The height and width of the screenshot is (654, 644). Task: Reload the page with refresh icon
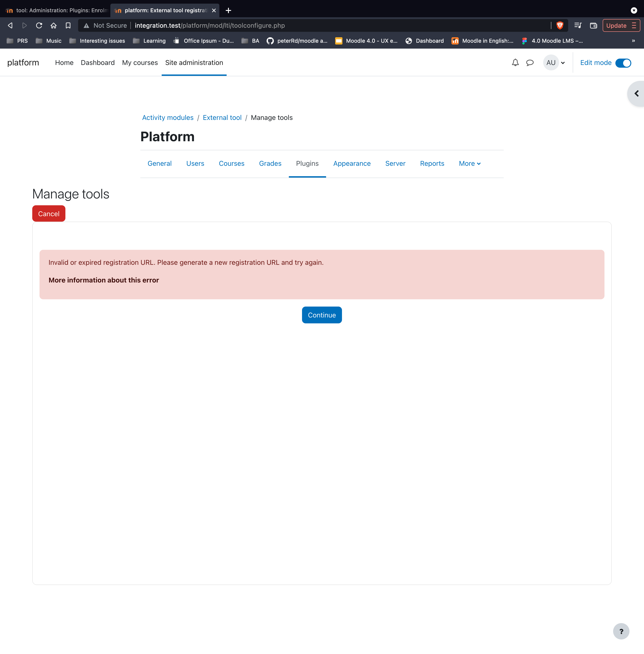[x=39, y=25]
